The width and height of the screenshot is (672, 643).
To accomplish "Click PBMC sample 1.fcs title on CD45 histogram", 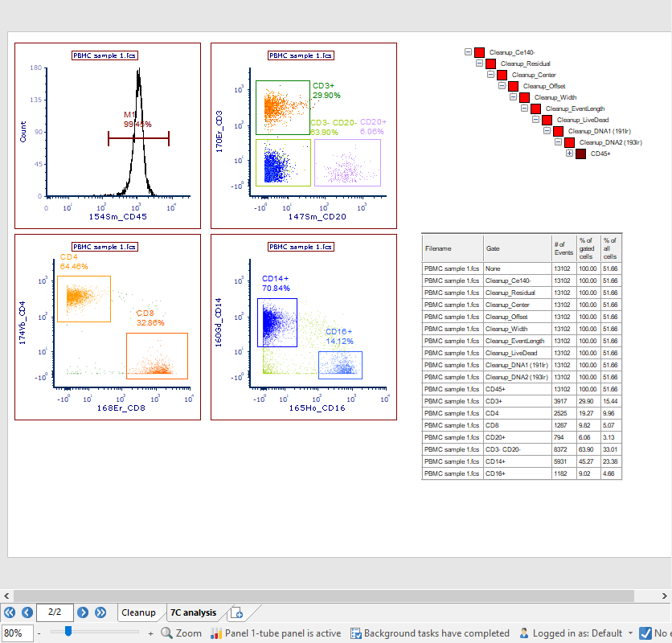I will pyautogui.click(x=104, y=55).
